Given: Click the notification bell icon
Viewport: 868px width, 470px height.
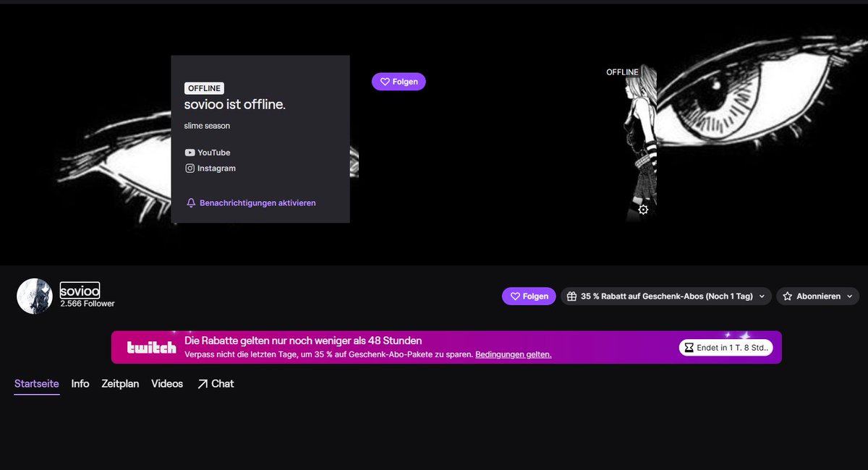Looking at the screenshot, I should (x=191, y=203).
